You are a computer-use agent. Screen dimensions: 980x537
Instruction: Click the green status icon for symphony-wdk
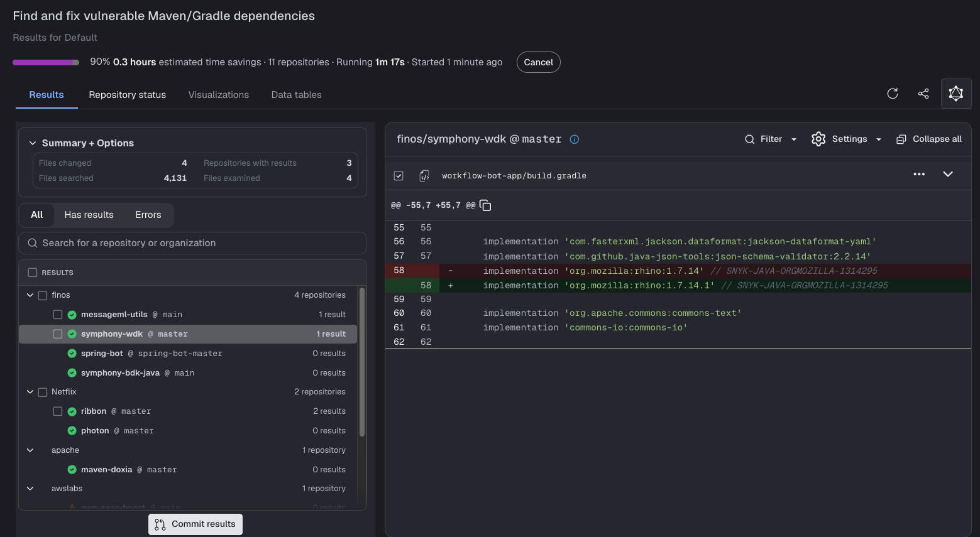point(72,334)
